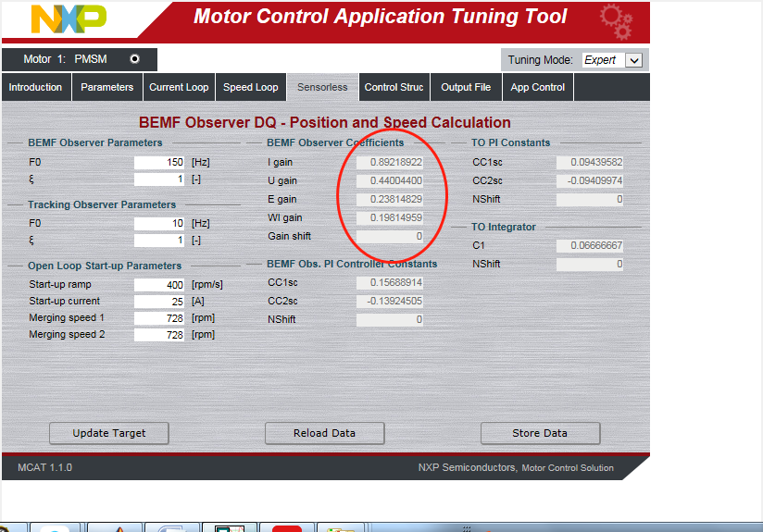
Task: Edit the Merging speed 2 field
Action: coord(159,335)
